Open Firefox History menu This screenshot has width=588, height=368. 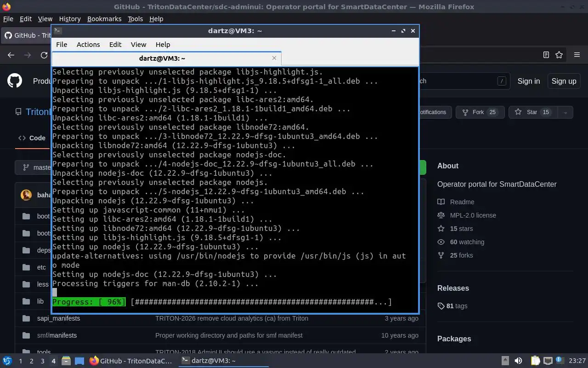(70, 19)
